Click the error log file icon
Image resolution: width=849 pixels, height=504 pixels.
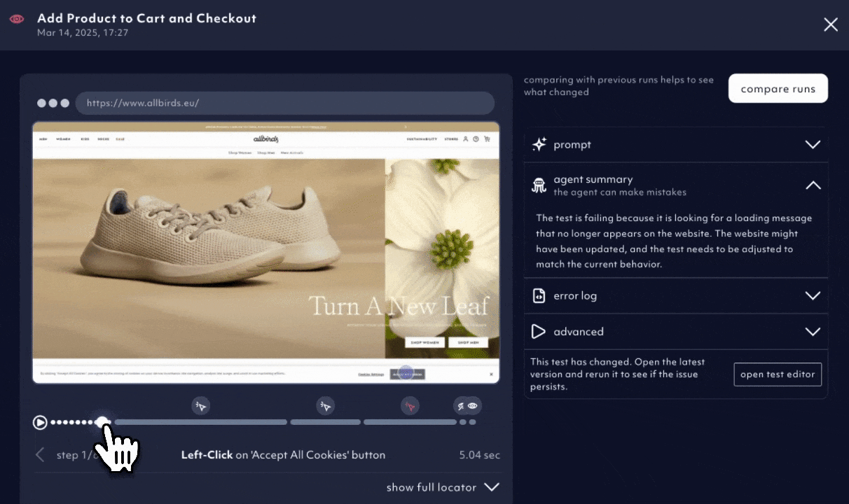coord(539,295)
